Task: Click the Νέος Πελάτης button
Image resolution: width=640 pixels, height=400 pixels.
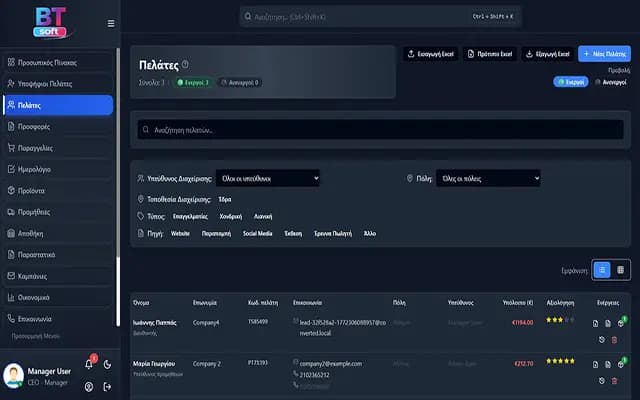Action: coord(604,53)
